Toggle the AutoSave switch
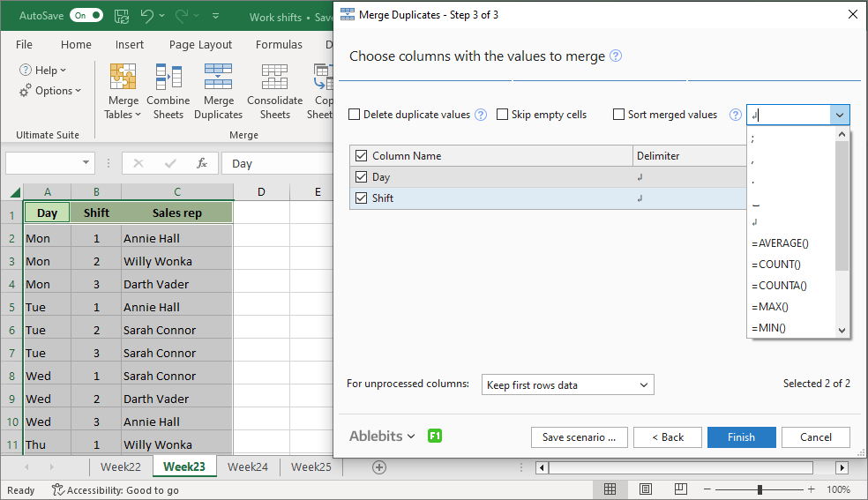 (86, 16)
